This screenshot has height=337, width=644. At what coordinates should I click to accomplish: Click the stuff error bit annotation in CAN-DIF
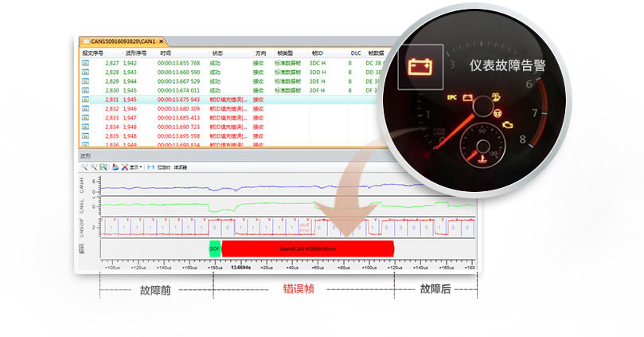click(x=304, y=227)
